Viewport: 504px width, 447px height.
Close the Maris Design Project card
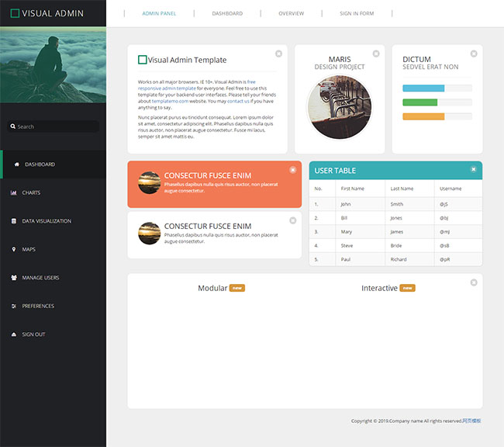tap(376, 54)
